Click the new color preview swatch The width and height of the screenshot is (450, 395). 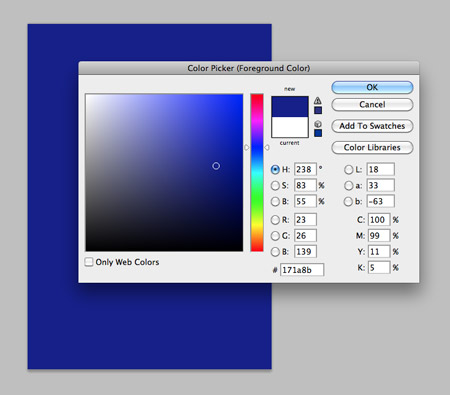pos(290,107)
